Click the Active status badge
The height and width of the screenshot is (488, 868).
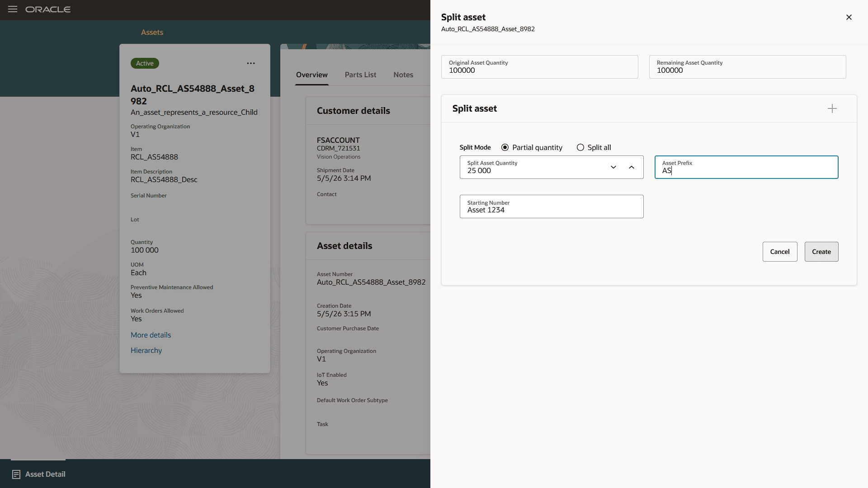click(x=145, y=63)
